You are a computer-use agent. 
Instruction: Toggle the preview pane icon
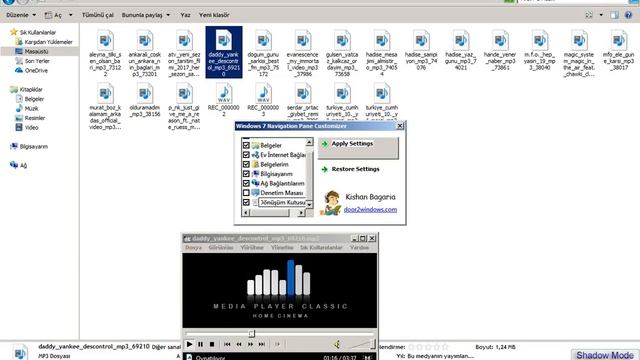(x=615, y=15)
